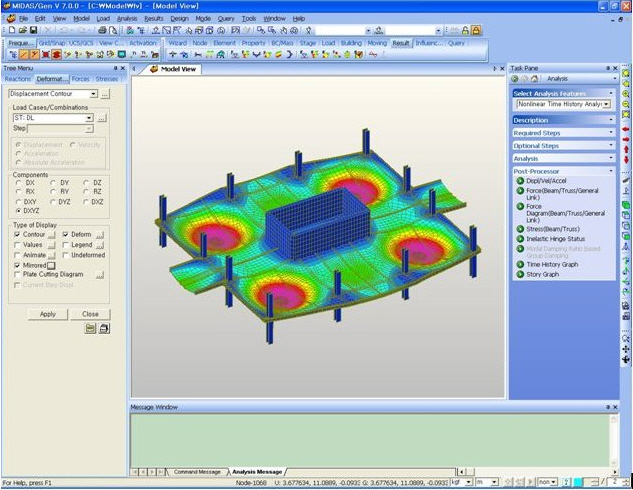Open the Displacement Contour dropdown
The image size is (633, 490).
click(x=93, y=94)
